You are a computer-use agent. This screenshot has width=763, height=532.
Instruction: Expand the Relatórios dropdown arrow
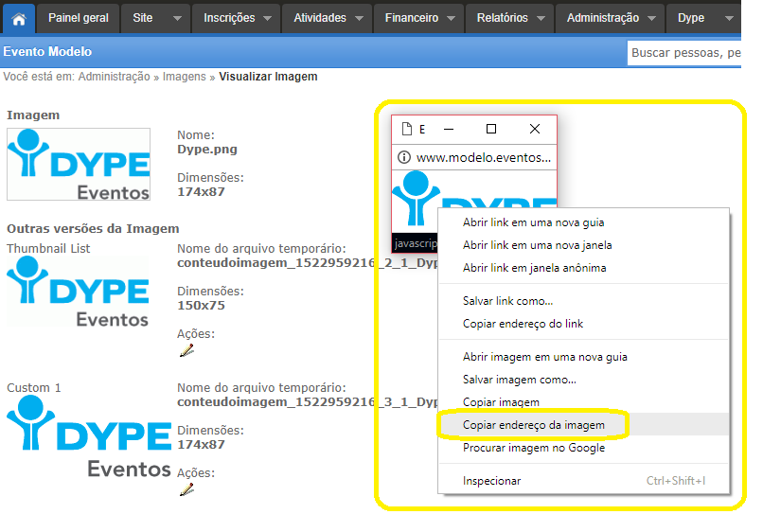541,19
